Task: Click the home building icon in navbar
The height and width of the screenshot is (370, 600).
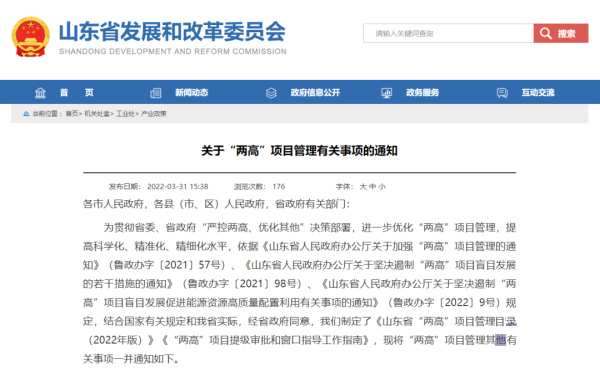Action: coord(40,93)
